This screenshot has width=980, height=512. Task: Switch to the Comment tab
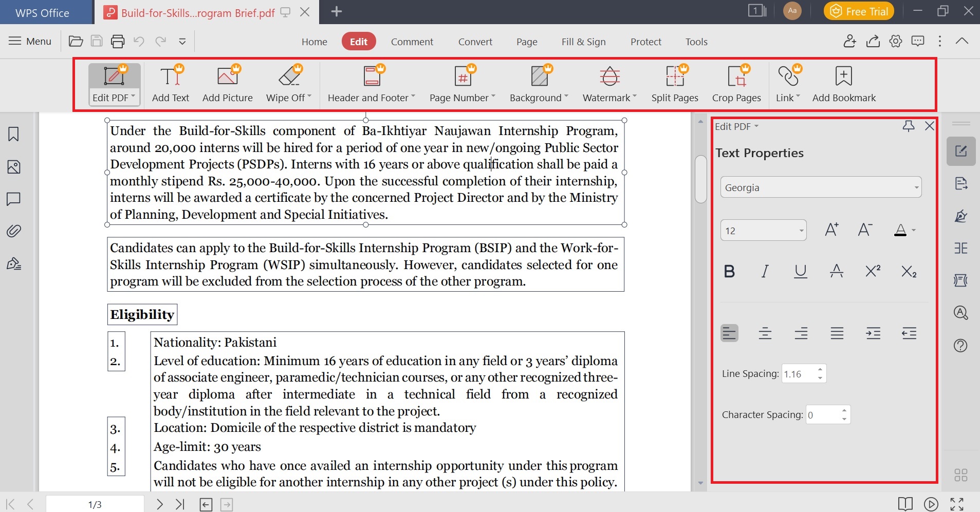tap(412, 41)
